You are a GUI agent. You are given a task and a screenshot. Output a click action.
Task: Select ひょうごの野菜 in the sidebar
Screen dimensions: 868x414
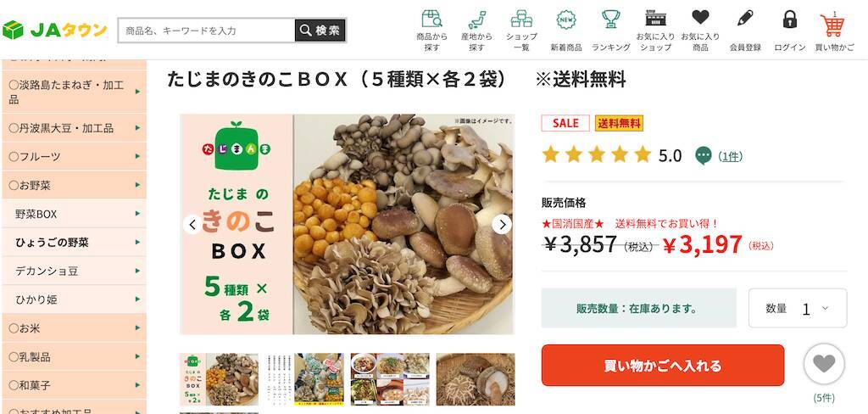(75, 242)
